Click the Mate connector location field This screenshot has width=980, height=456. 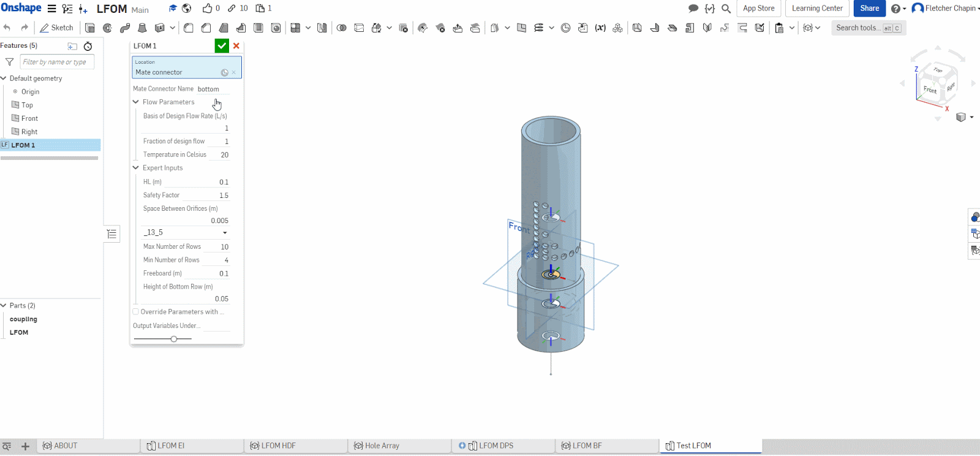click(x=187, y=67)
